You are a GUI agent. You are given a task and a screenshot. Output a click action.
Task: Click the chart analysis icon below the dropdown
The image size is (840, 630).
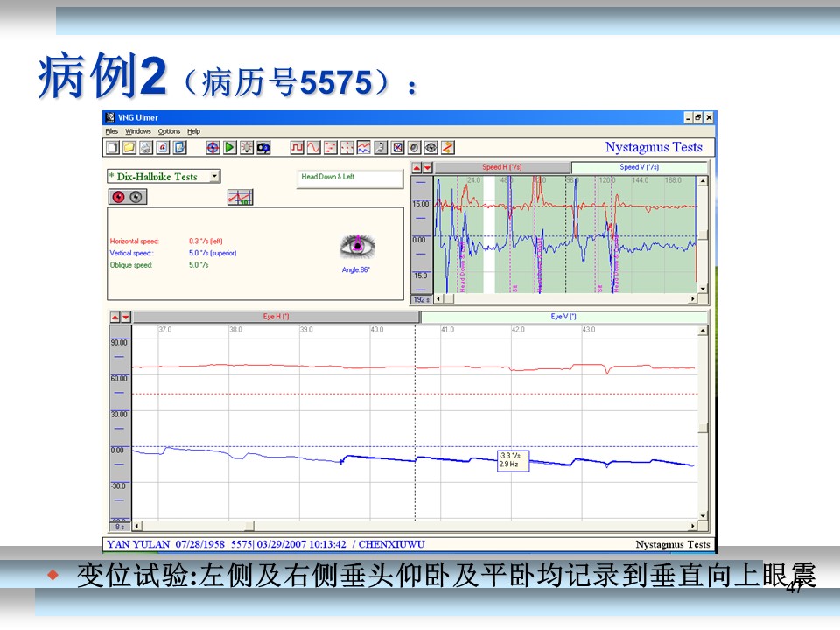point(239,198)
